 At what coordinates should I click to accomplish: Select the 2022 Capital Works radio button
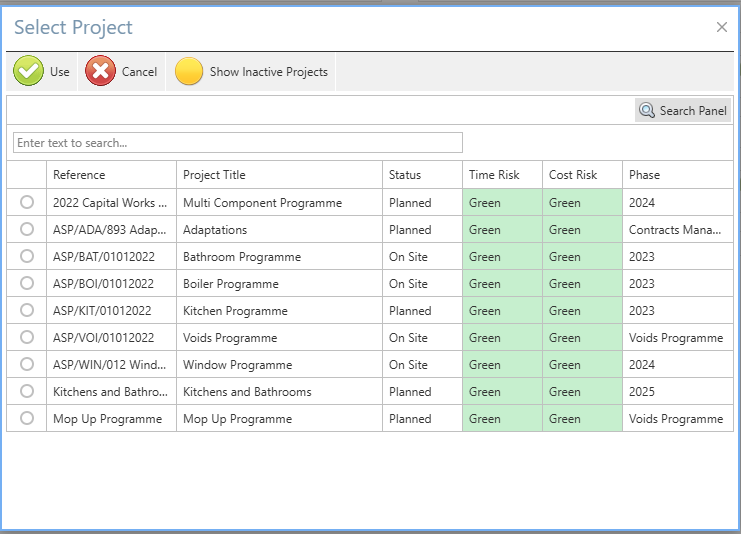click(27, 203)
